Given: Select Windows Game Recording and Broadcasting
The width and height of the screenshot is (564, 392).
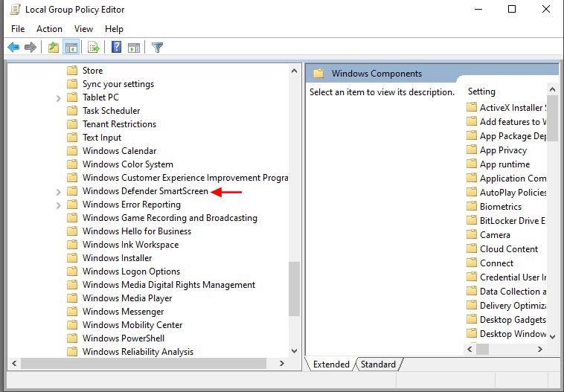Looking at the screenshot, I should pos(170,218).
